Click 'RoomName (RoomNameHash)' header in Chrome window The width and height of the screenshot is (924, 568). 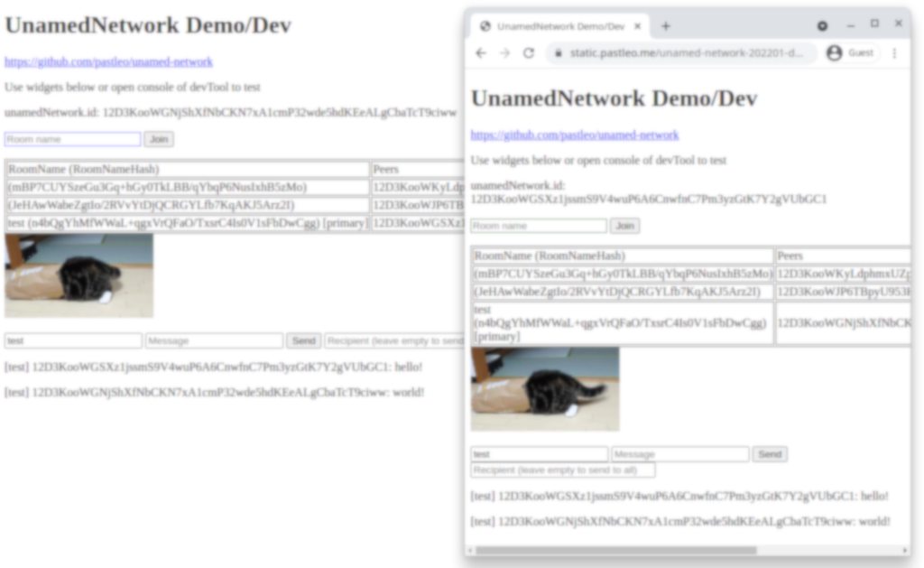623,256
